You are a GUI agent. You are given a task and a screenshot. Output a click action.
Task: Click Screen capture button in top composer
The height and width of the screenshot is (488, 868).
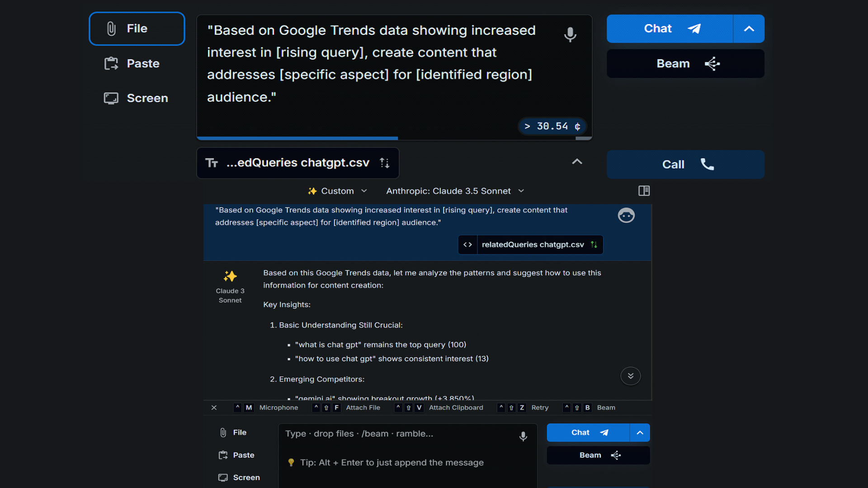137,98
